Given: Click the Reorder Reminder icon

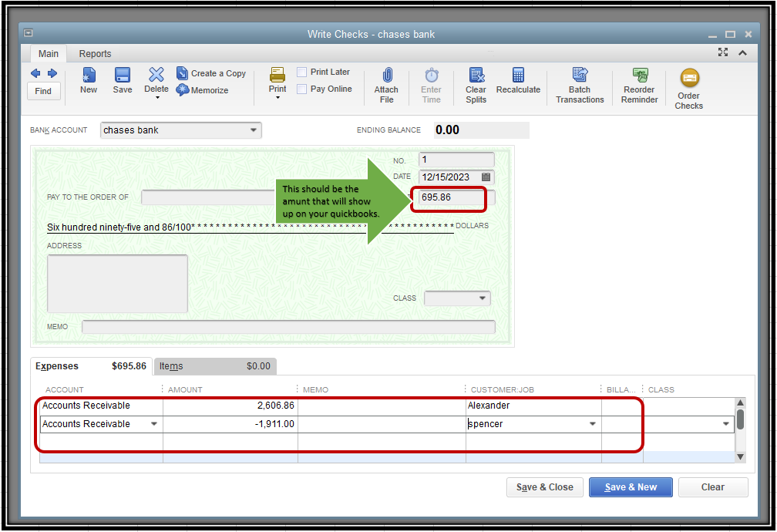Looking at the screenshot, I should [x=639, y=76].
